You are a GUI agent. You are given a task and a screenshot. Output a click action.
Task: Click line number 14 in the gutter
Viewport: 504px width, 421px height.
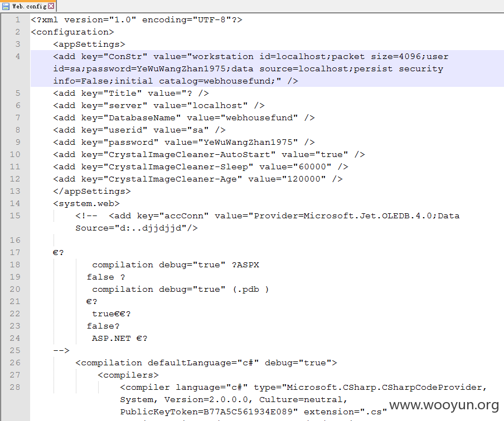pyautogui.click(x=15, y=204)
